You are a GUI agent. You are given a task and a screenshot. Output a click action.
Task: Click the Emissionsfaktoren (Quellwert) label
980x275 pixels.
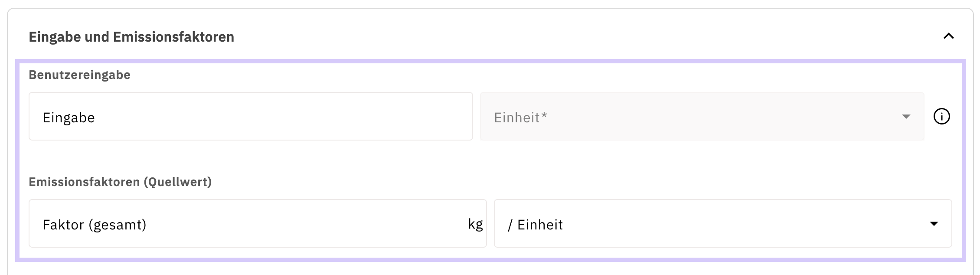pyautogui.click(x=120, y=182)
